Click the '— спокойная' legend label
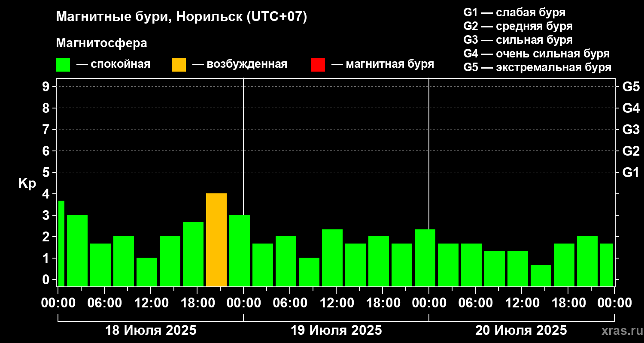This screenshot has width=644, height=343. point(113,65)
